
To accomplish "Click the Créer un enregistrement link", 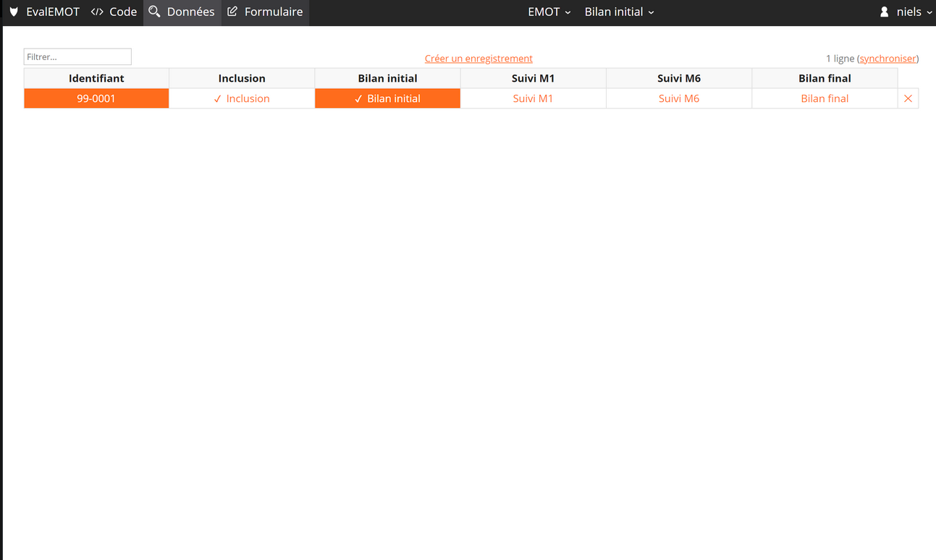I will click(478, 59).
